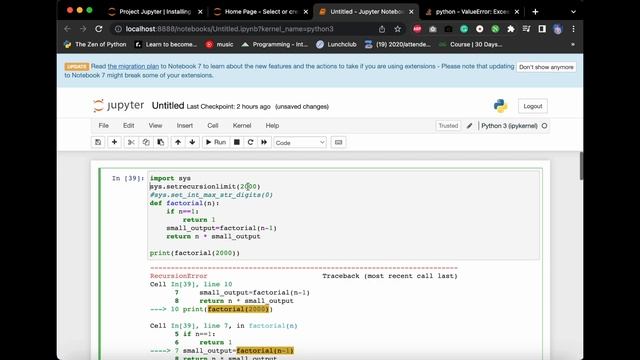Viewport: 640px width, 360px height.
Task: Cut selected cells with the scissors icon
Action: coord(131,142)
